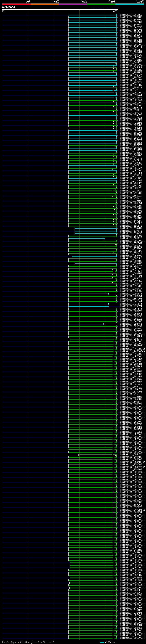Click label UniRef100_Q6DEE2

point(131,590)
